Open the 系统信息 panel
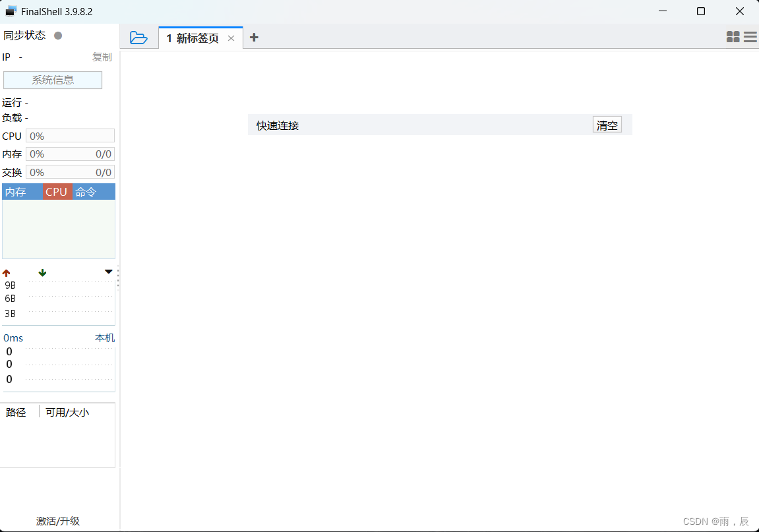 (x=53, y=80)
